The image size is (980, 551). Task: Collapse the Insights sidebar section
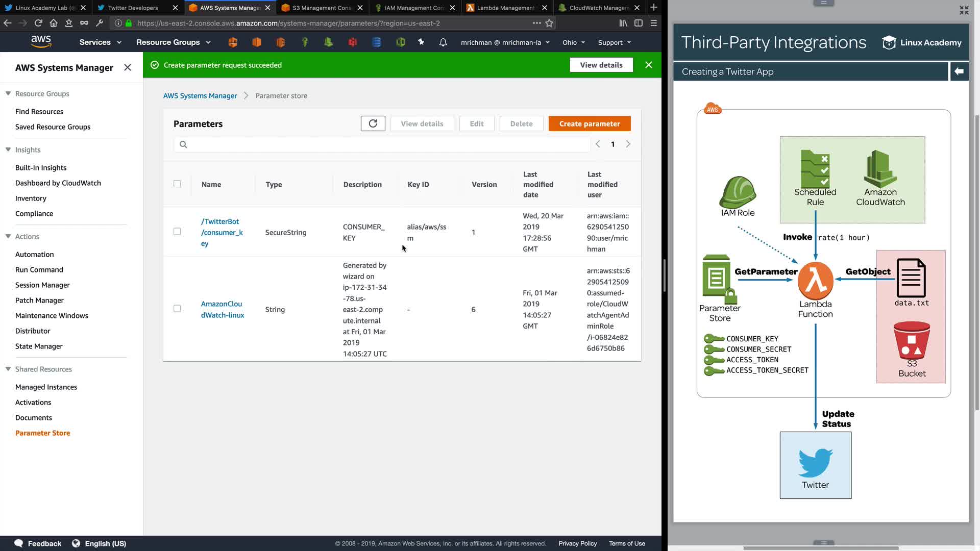click(x=8, y=149)
